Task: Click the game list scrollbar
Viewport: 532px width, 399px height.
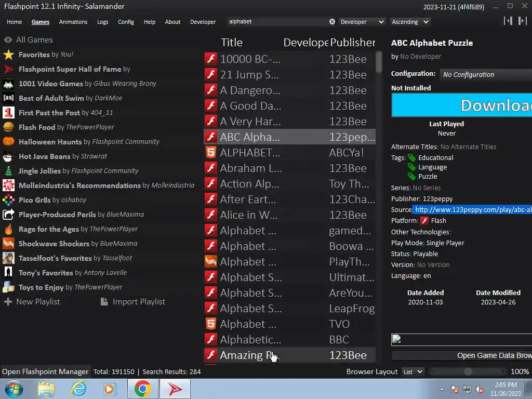Action: pos(379,62)
